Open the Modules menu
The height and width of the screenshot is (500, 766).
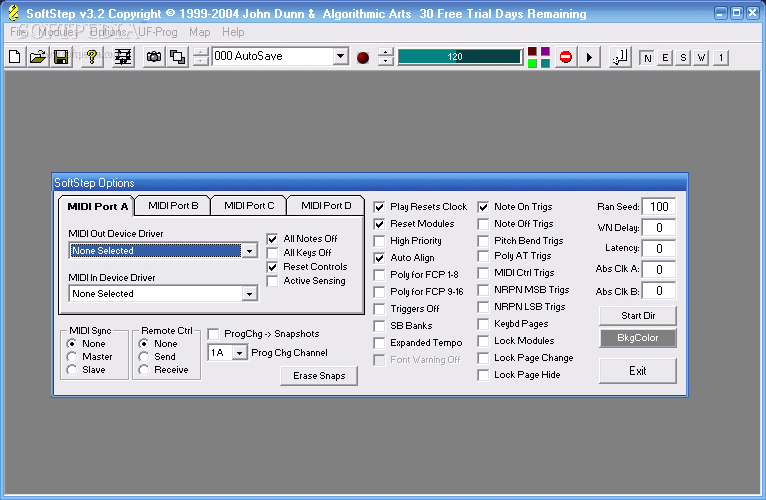point(58,32)
